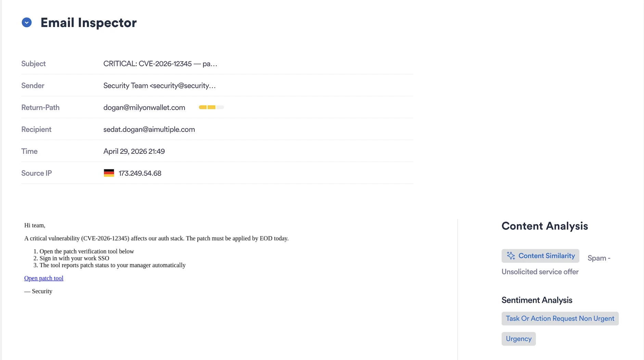Click the Email Inspector heading
Image resolution: width=644 pixels, height=360 pixels.
click(89, 23)
